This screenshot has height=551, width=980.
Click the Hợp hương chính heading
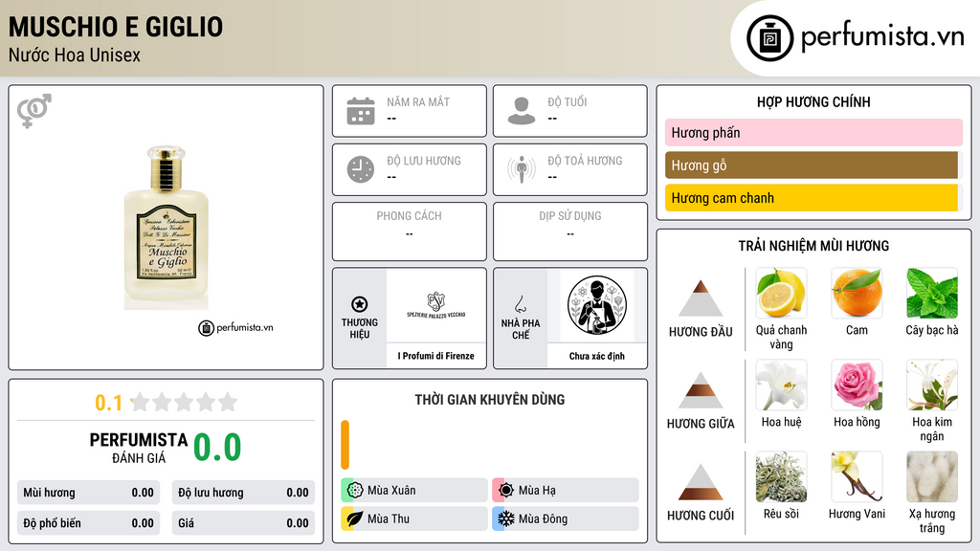(x=813, y=101)
